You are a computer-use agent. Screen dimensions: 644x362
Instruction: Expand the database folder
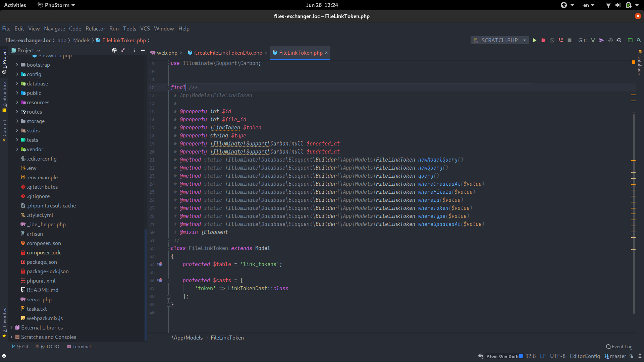click(x=17, y=83)
